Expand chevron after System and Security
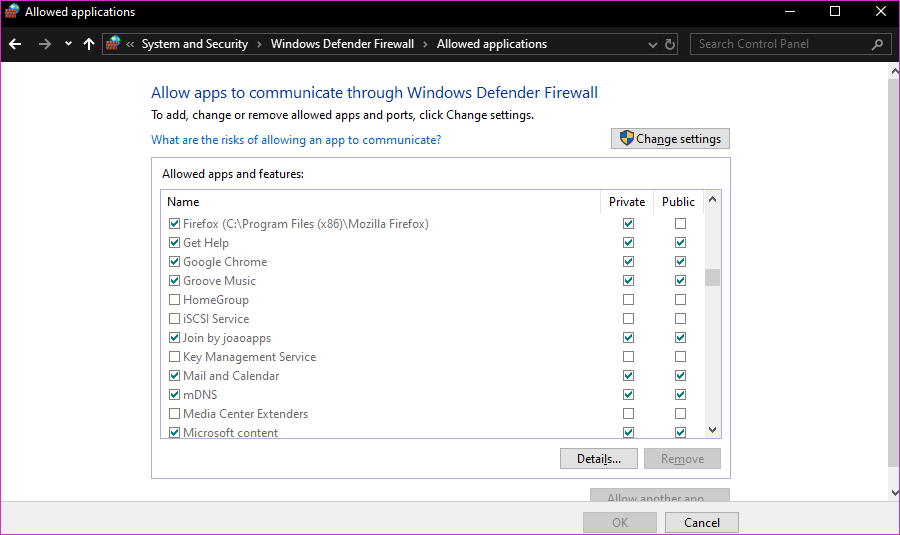Screen dimensions: 900x535 point(259,44)
